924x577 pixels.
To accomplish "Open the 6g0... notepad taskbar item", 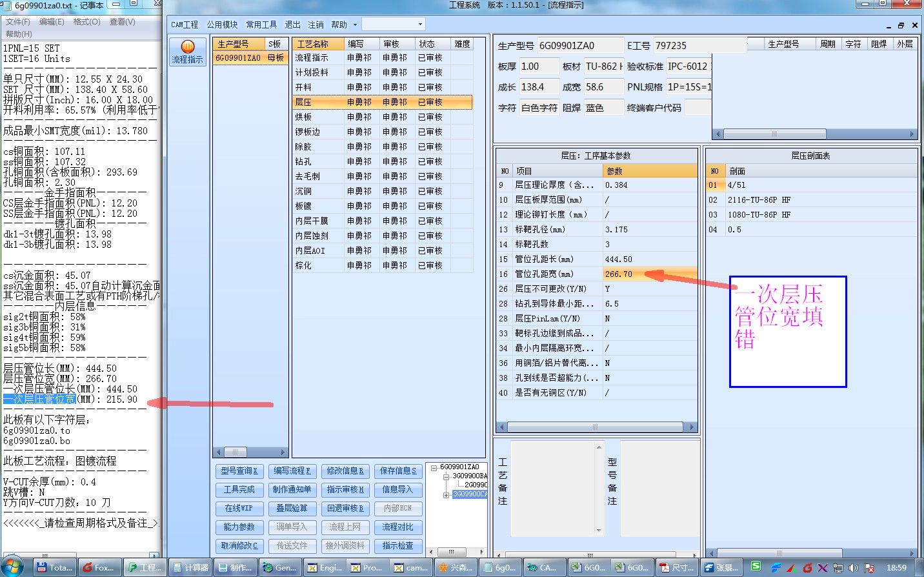I will point(500,567).
